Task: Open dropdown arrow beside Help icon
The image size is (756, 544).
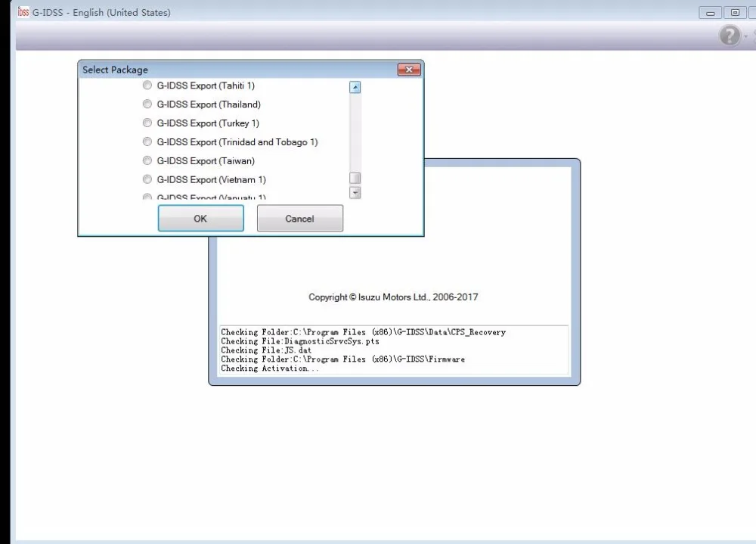Action: click(745, 36)
